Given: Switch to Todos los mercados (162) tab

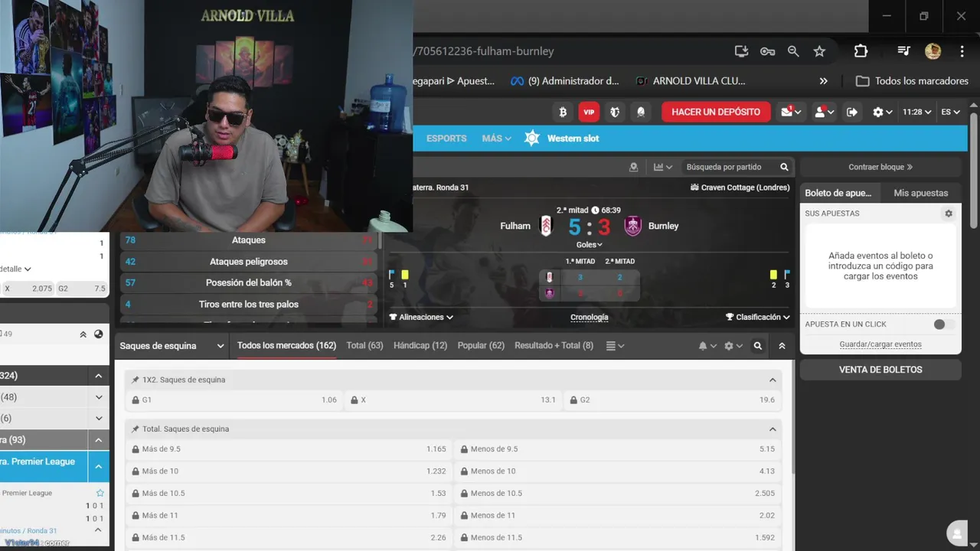Looking at the screenshot, I should (x=286, y=346).
